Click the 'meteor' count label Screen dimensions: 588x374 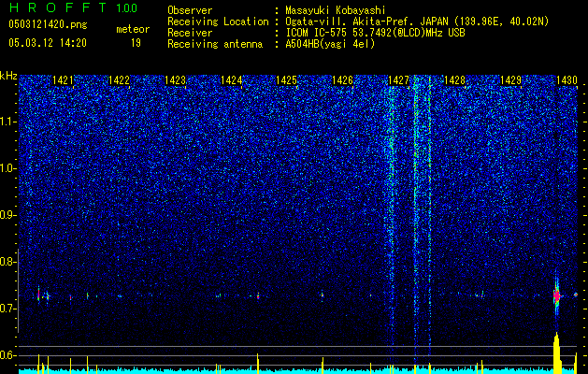click(133, 29)
